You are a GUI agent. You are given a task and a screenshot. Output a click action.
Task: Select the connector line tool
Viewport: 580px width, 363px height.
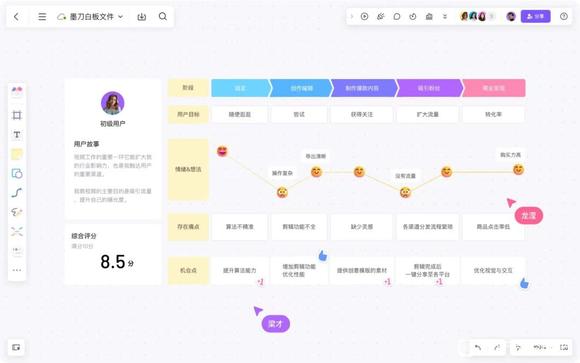pyautogui.click(x=17, y=192)
